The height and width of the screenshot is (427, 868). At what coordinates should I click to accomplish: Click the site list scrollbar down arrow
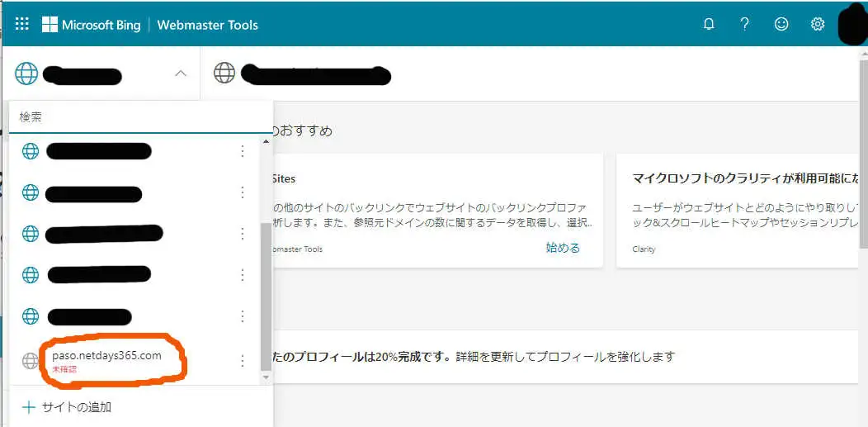point(266,377)
